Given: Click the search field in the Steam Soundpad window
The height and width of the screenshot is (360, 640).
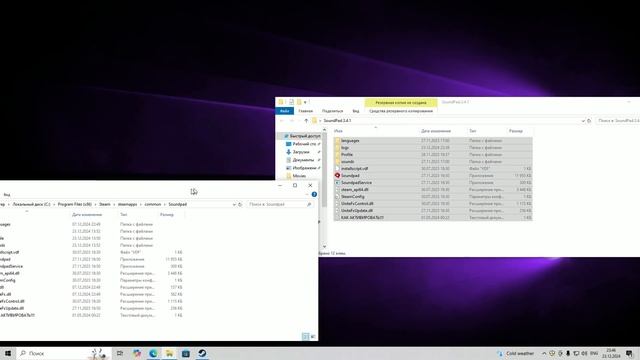Looking at the screenshot, I should pyautogui.click(x=280, y=204).
